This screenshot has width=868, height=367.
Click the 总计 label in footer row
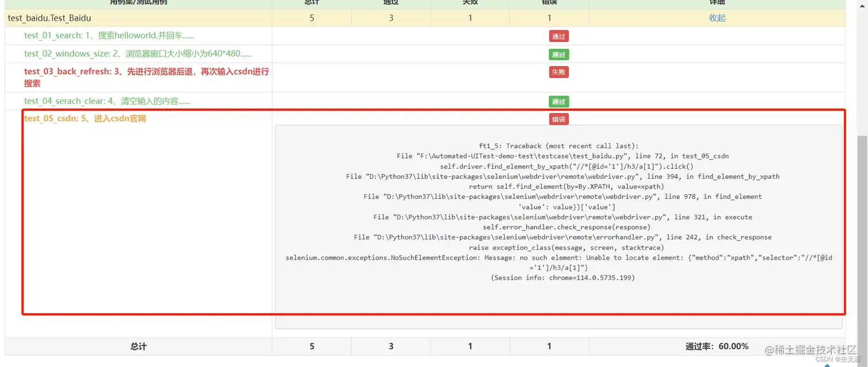coord(138,346)
